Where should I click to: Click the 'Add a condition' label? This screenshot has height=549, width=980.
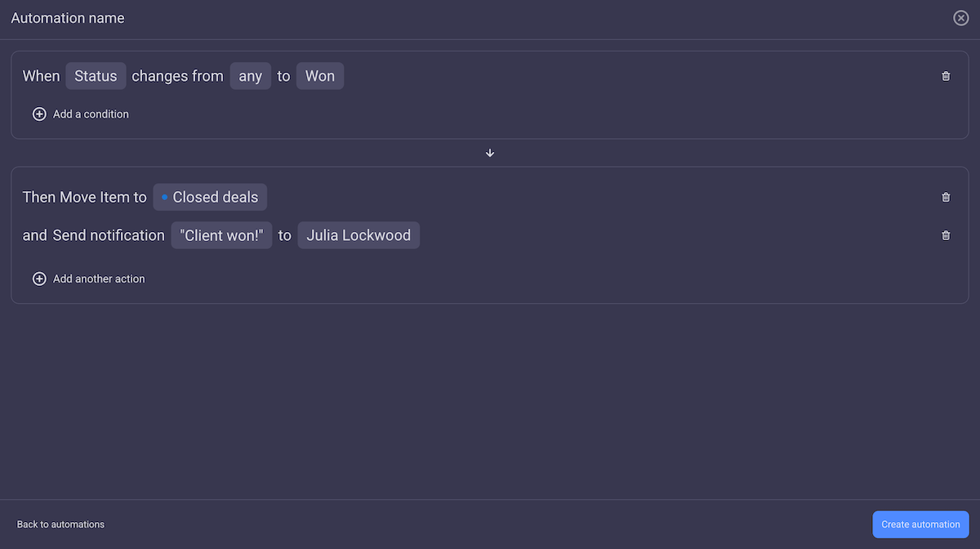(x=91, y=114)
